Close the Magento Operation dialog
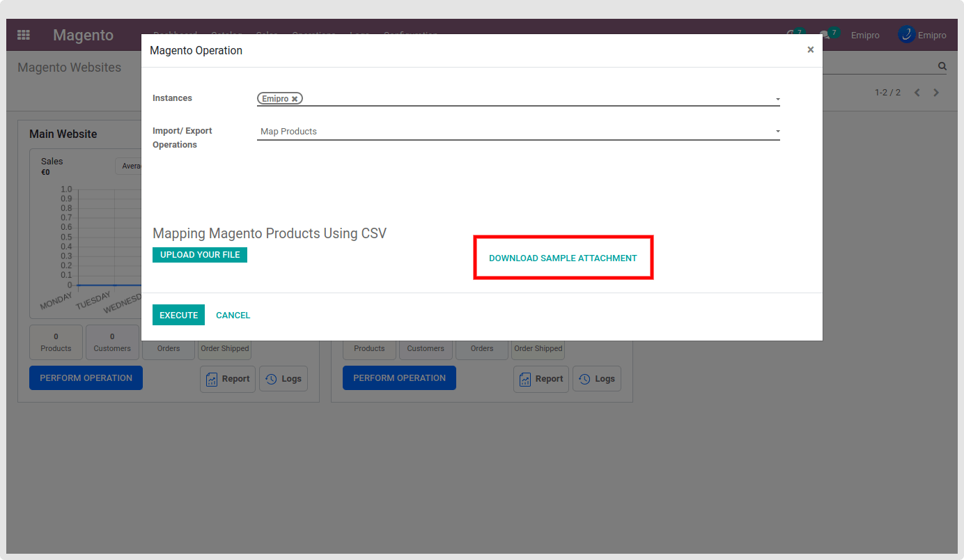Screen dimensions: 964x560 point(810,49)
